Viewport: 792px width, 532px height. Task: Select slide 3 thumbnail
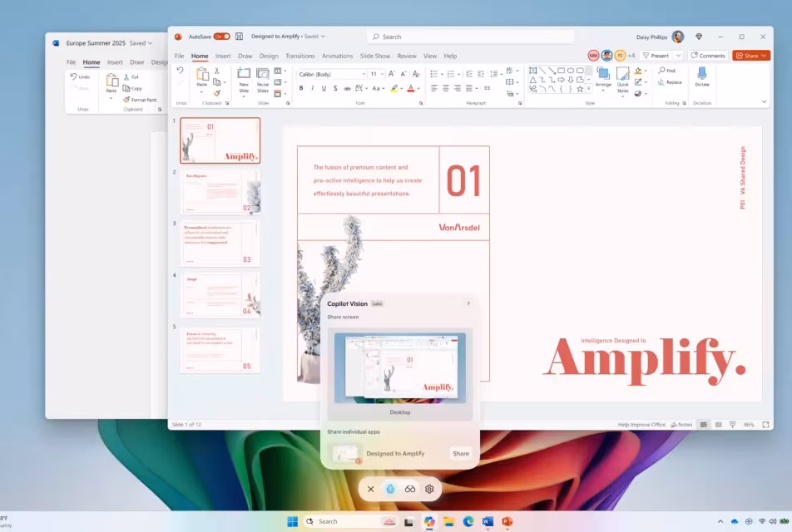pos(220,244)
